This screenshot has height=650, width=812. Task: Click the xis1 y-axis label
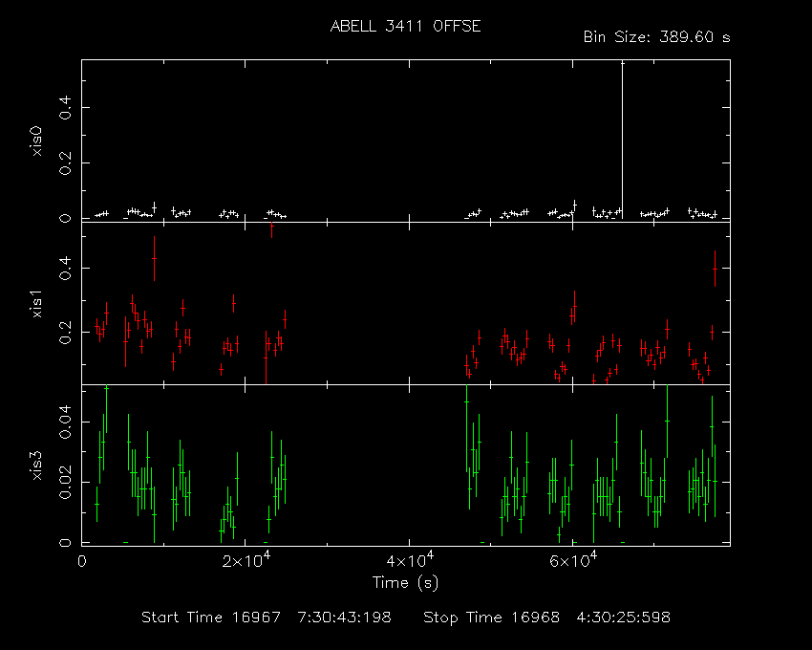(x=36, y=304)
